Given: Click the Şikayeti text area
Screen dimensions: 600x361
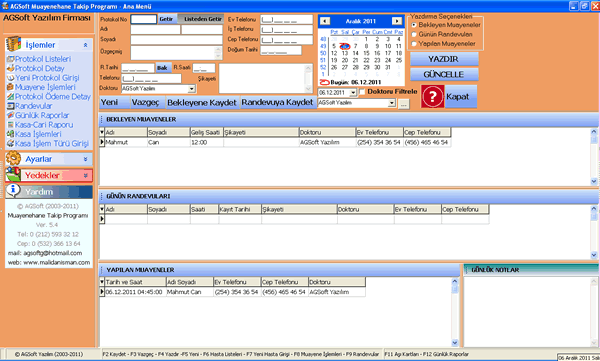Looking at the screenshot, I should pos(266,78).
